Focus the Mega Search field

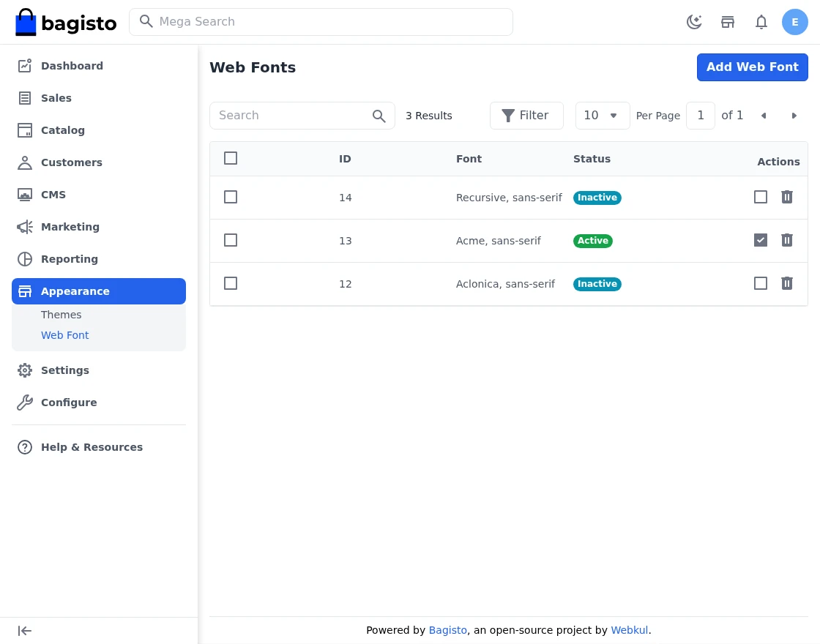coord(321,22)
